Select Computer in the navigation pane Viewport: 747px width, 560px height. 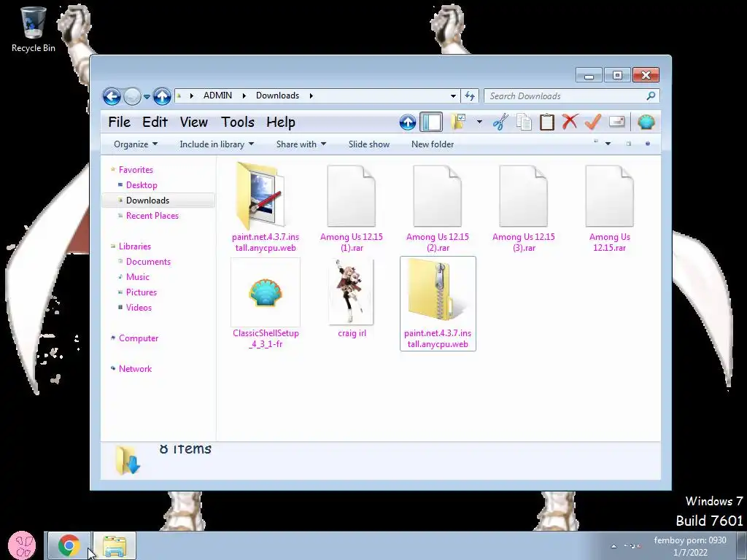coord(139,338)
